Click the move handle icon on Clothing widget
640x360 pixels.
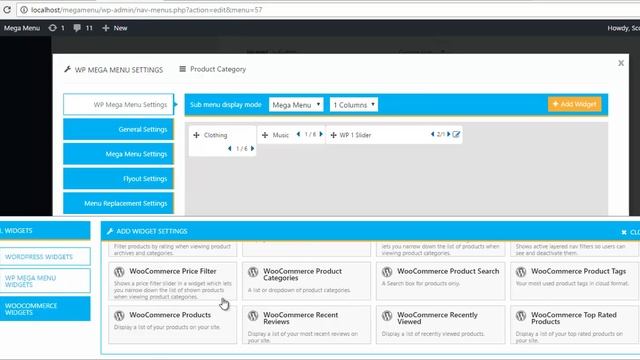click(x=196, y=135)
